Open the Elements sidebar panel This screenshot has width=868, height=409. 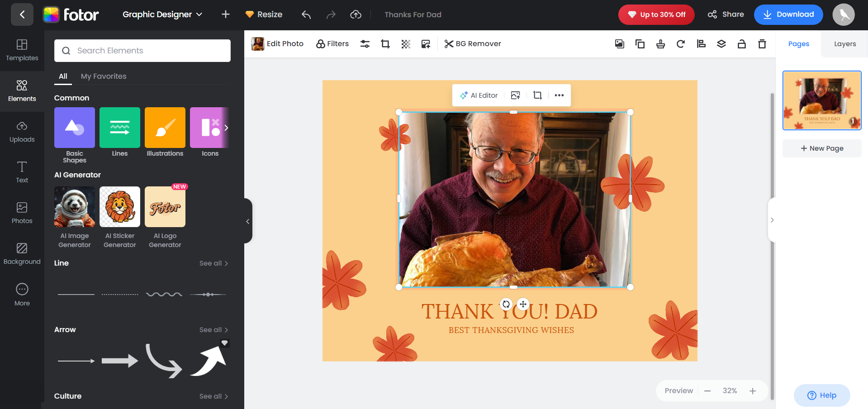click(22, 91)
